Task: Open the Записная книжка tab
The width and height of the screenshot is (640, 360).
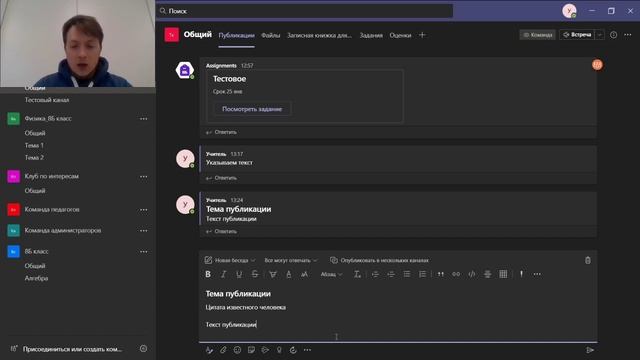Action: pos(319,35)
